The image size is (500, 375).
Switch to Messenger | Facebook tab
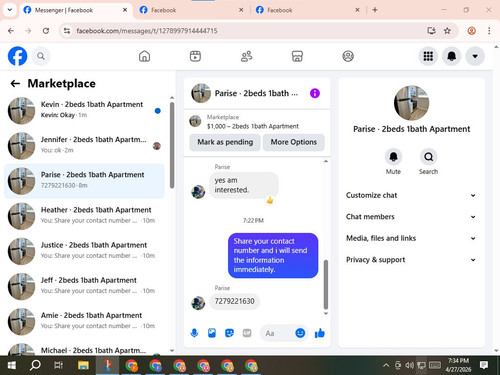[76, 10]
